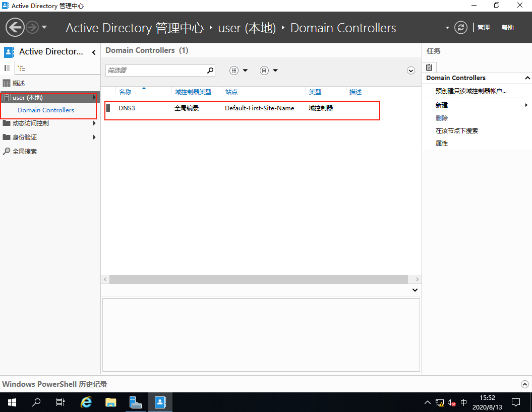Screen dimensions: 532x412
Task: Sort by 域控制器类型 column header
Action: (x=193, y=92)
